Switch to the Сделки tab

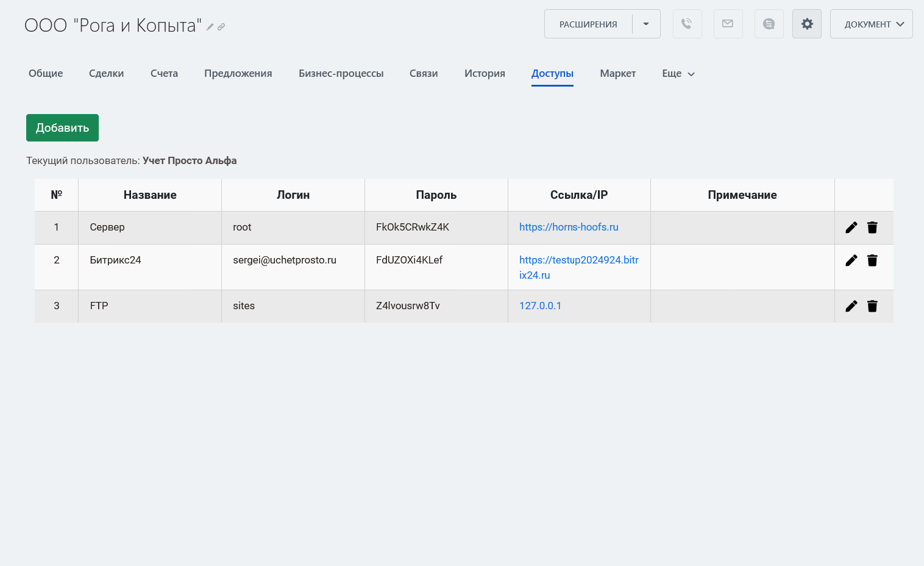106,74
